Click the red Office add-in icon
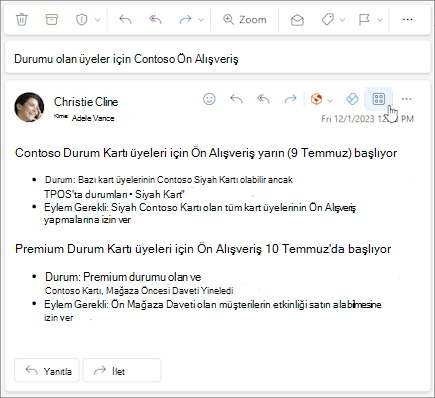Viewport: 435px width, 398px height. click(x=316, y=99)
